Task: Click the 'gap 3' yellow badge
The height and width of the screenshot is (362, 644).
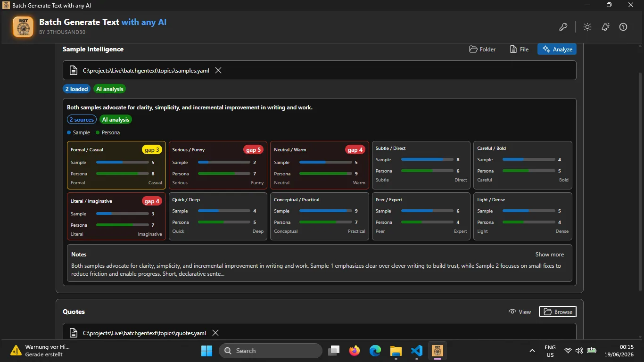Action: point(152,149)
